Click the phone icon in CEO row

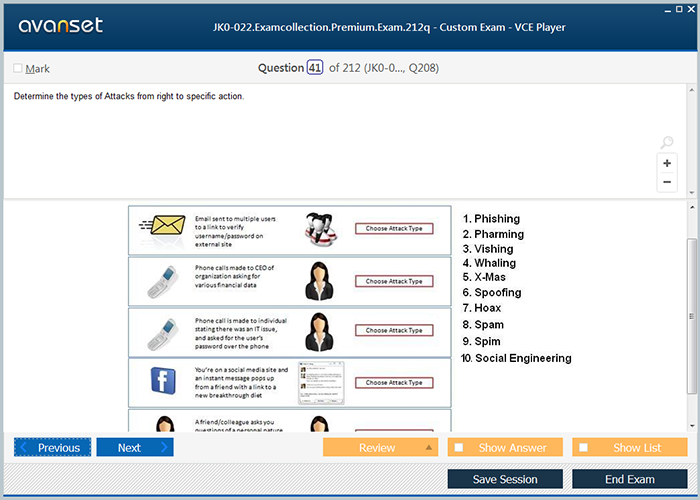162,282
